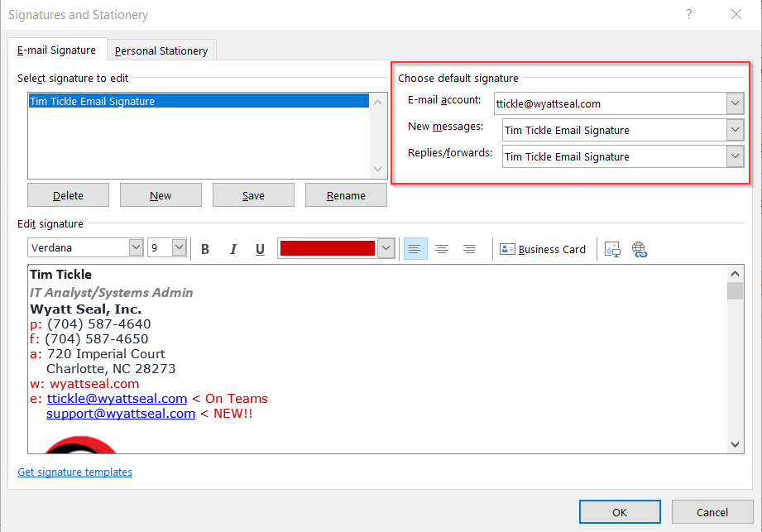Click Charlotte, NC 28273 line
Screen dimensions: 762x532
click(111, 369)
